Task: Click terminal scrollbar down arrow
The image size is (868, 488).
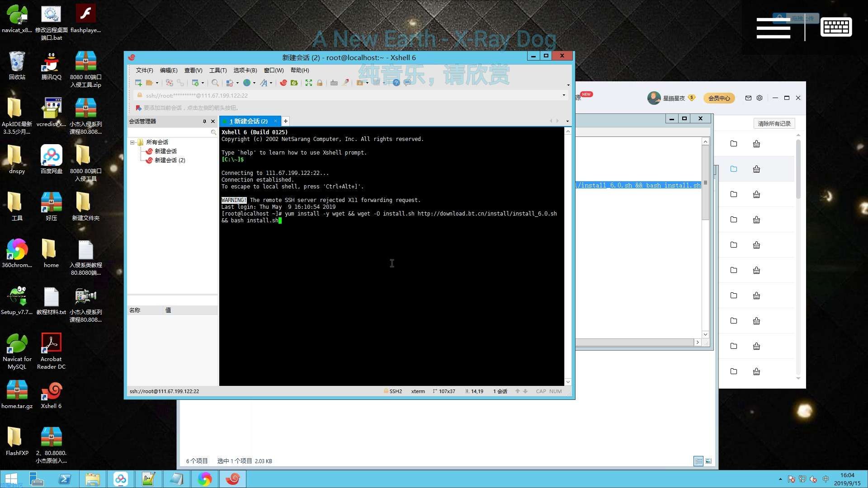Action: coord(568,382)
